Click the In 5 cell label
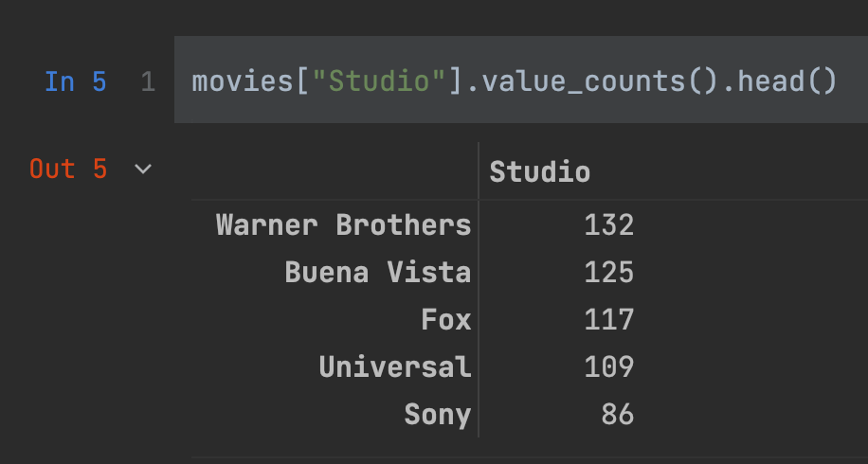868x464 pixels. pos(75,81)
